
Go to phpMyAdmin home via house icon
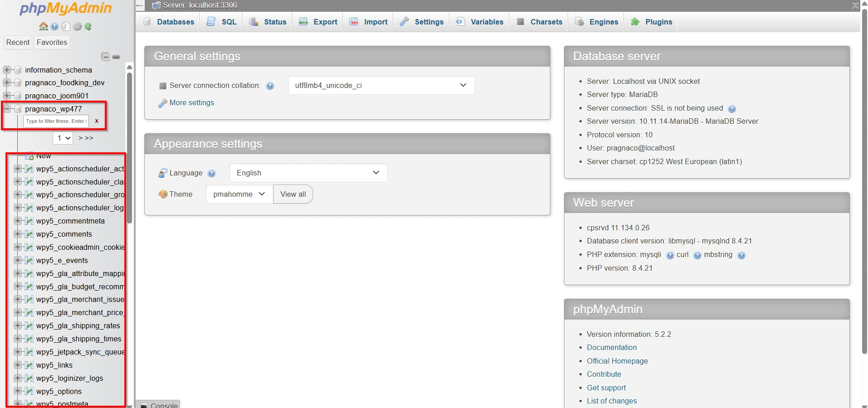(x=44, y=27)
